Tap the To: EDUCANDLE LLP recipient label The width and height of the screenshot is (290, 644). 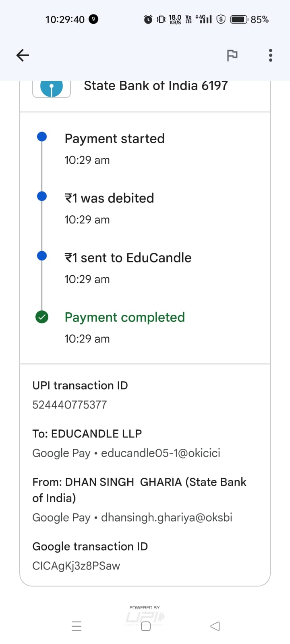(x=87, y=433)
